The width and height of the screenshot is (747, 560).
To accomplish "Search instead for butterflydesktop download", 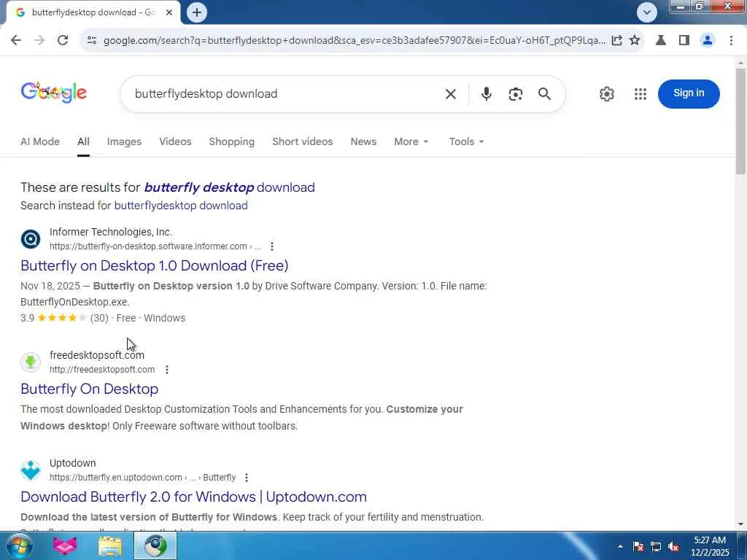I will coord(181,206).
